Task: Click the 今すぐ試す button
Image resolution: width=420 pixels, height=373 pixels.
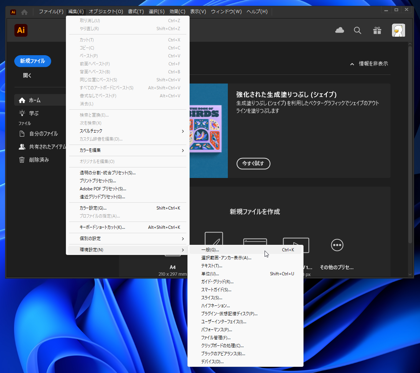Action: tap(253, 164)
